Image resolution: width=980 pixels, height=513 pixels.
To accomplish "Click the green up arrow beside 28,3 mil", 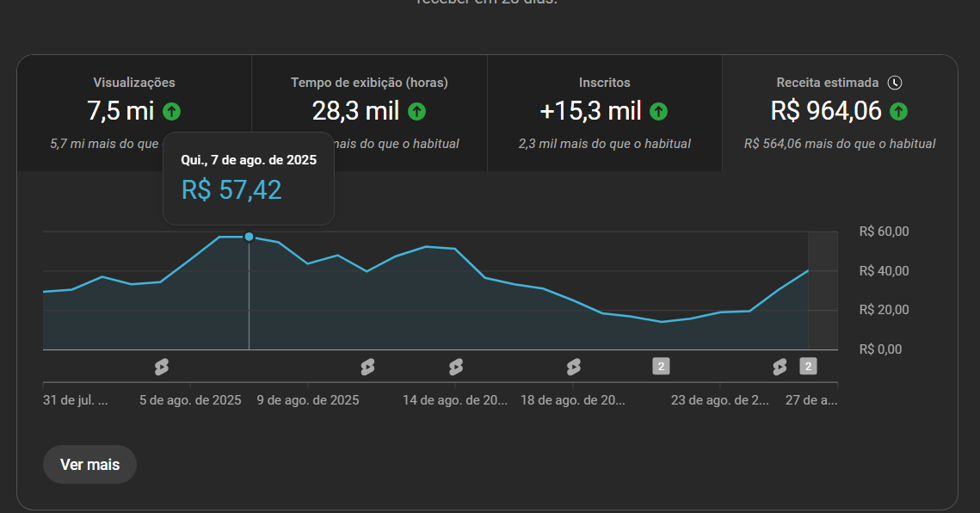I will pyautogui.click(x=417, y=112).
